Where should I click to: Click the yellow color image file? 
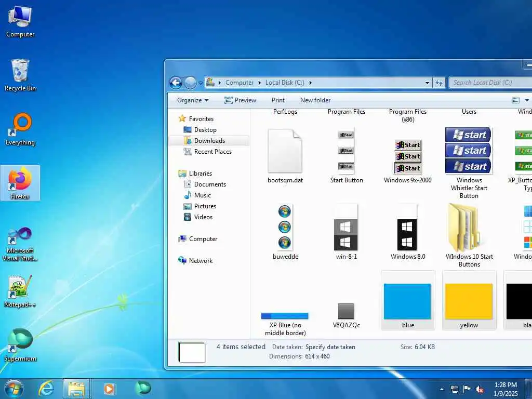click(x=469, y=301)
